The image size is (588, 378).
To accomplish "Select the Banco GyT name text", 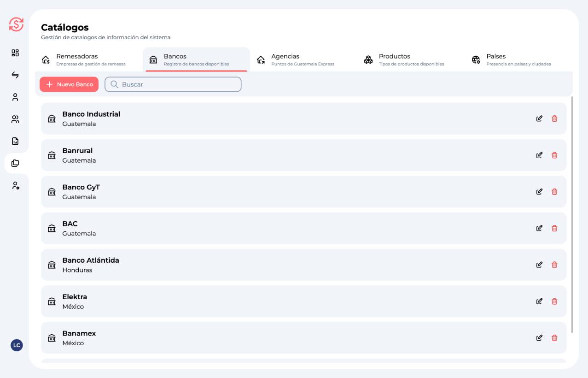I will tap(81, 187).
